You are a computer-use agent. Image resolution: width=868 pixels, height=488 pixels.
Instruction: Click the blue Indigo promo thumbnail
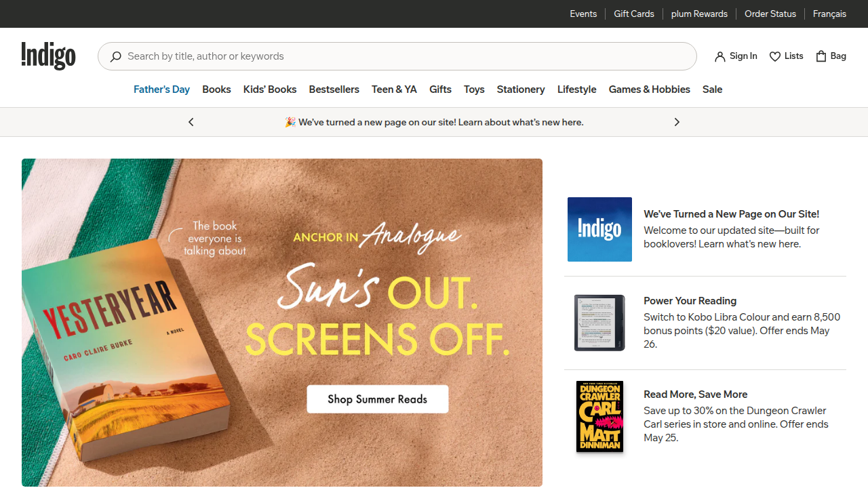tap(599, 229)
